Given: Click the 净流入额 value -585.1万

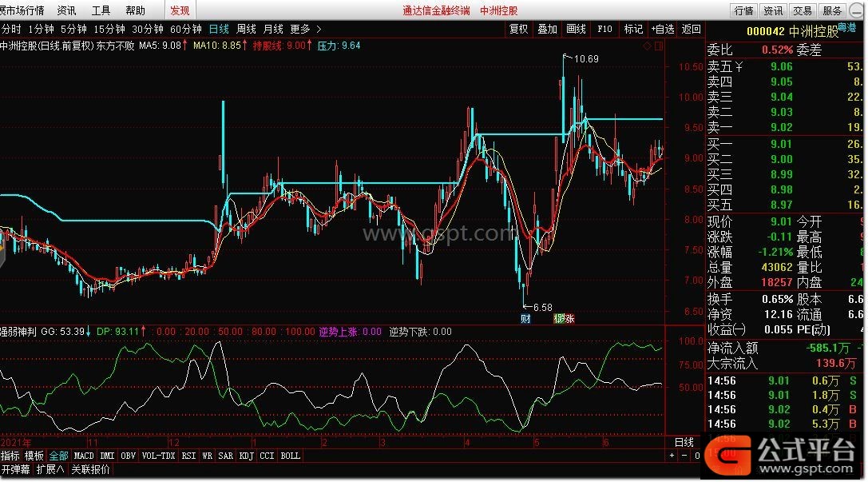Looking at the screenshot, I should click(827, 348).
